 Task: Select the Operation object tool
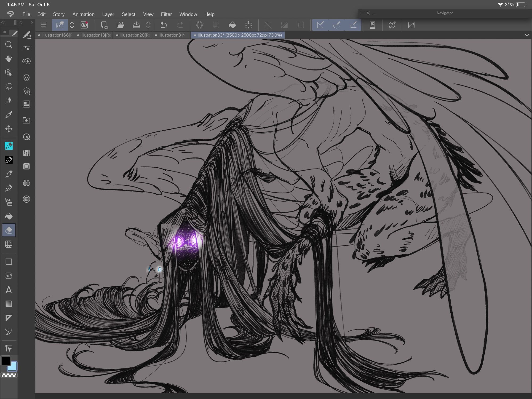[9, 73]
